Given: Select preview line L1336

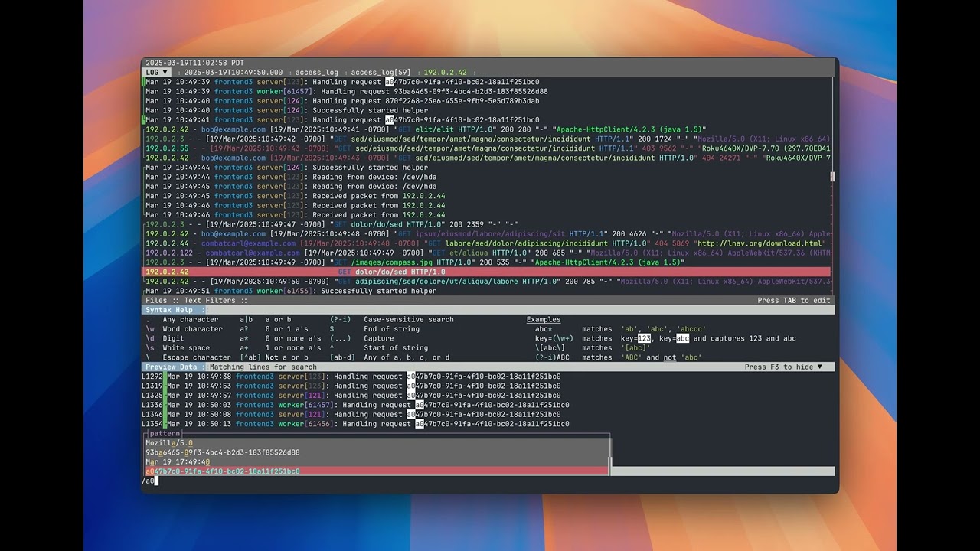Looking at the screenshot, I should [x=488, y=405].
